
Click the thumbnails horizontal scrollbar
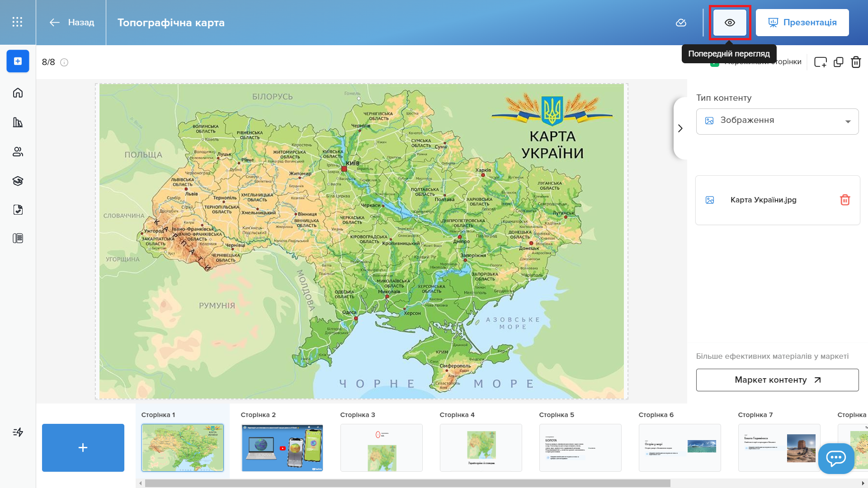(x=407, y=483)
